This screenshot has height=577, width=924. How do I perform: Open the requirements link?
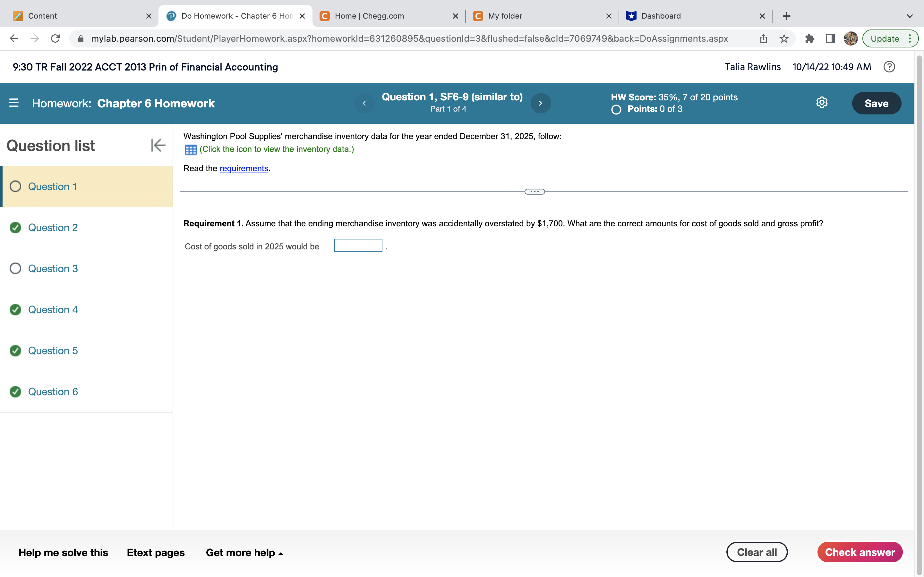(x=244, y=169)
